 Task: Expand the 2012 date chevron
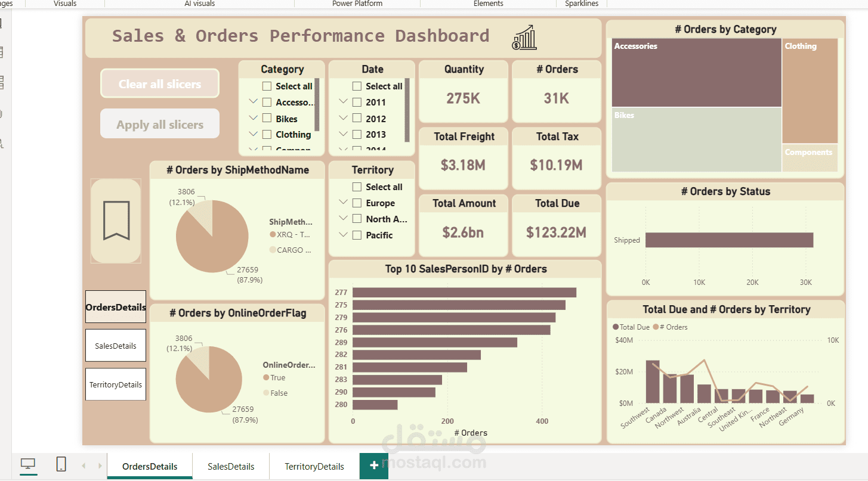(x=343, y=118)
